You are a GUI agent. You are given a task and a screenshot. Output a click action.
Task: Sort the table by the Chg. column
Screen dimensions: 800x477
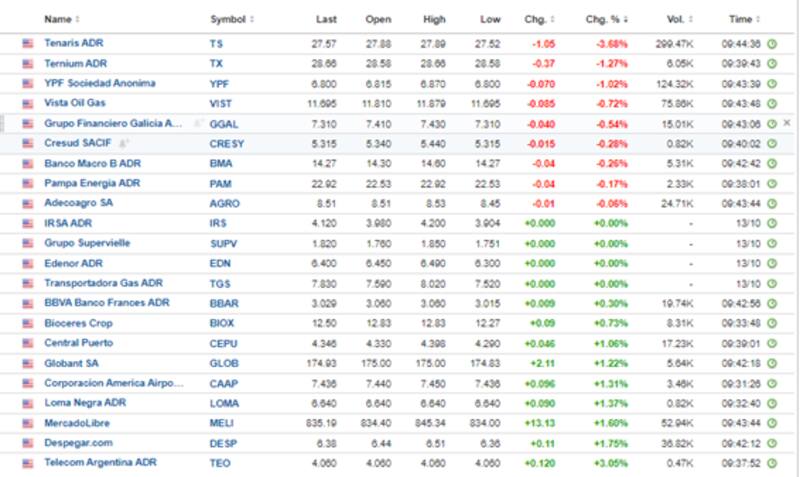tap(540, 20)
